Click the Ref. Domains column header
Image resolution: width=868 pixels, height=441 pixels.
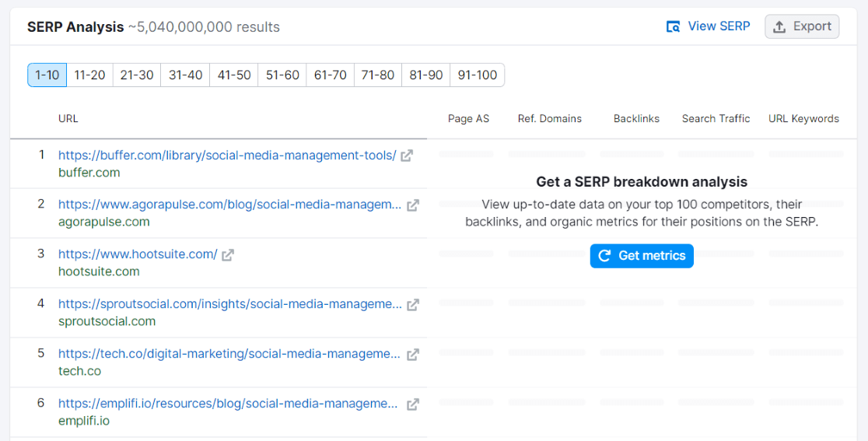click(550, 118)
